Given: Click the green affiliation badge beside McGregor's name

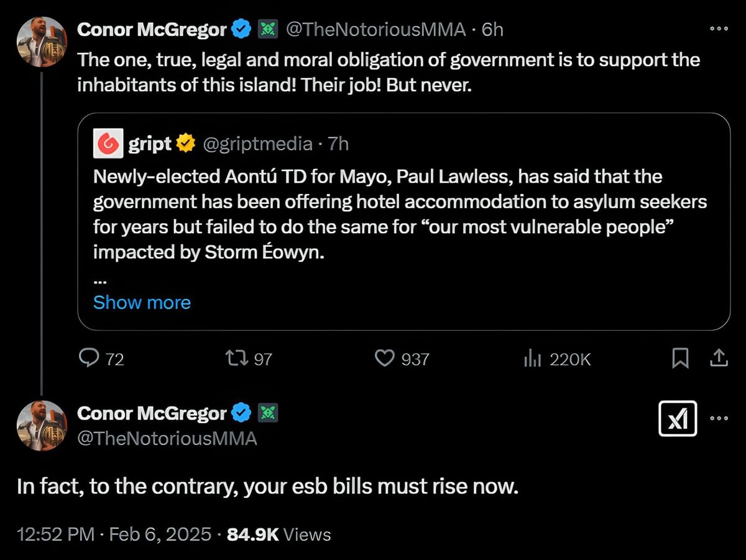Looking at the screenshot, I should tap(268, 29).
